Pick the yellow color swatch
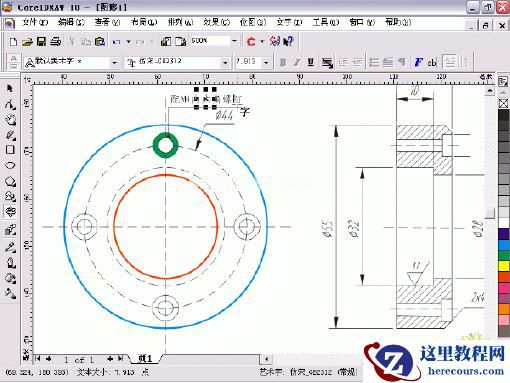The height and width of the screenshot is (383, 510). (x=504, y=266)
